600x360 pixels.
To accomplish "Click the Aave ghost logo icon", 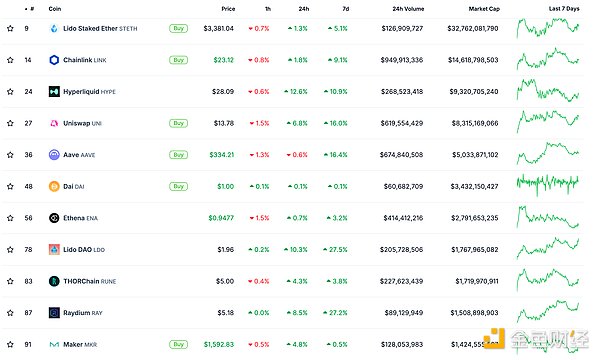I will coord(54,155).
